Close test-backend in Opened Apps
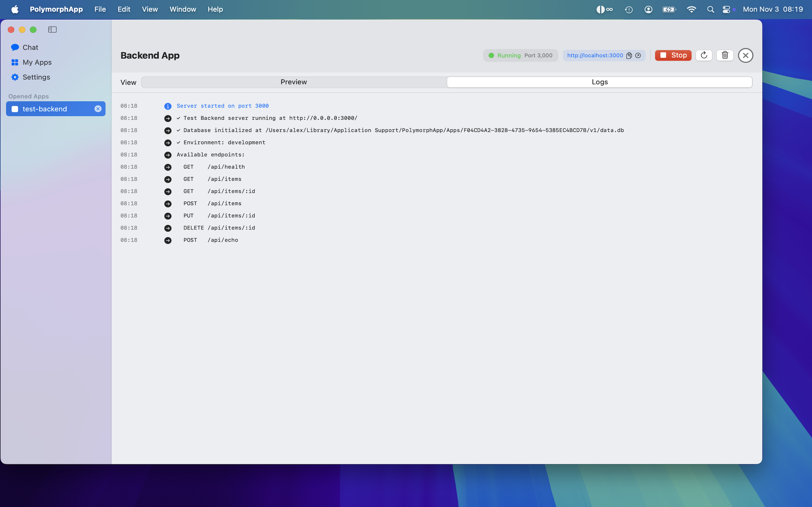 [x=98, y=109]
